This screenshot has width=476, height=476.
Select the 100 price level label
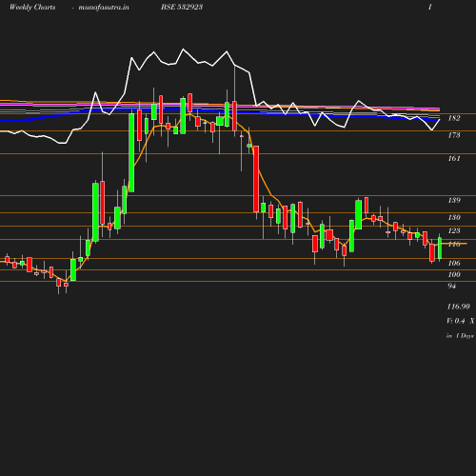click(454, 274)
